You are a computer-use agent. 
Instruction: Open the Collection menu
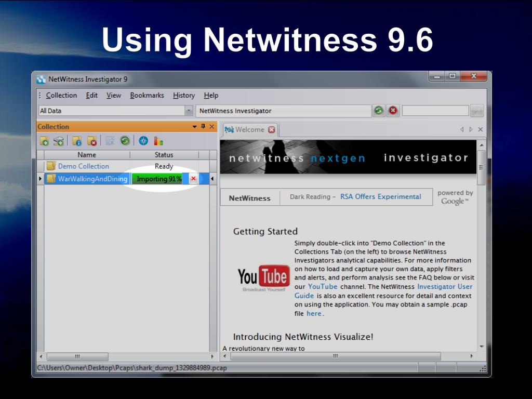(61, 96)
